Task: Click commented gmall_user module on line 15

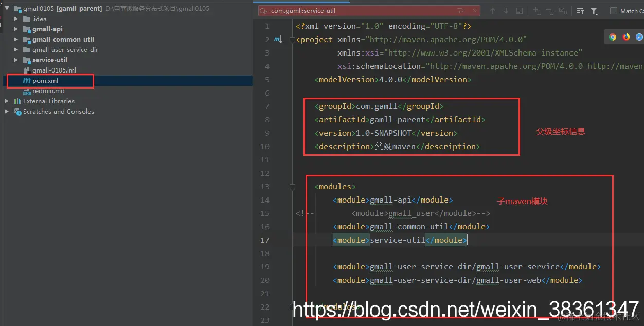Action: [x=421, y=213]
